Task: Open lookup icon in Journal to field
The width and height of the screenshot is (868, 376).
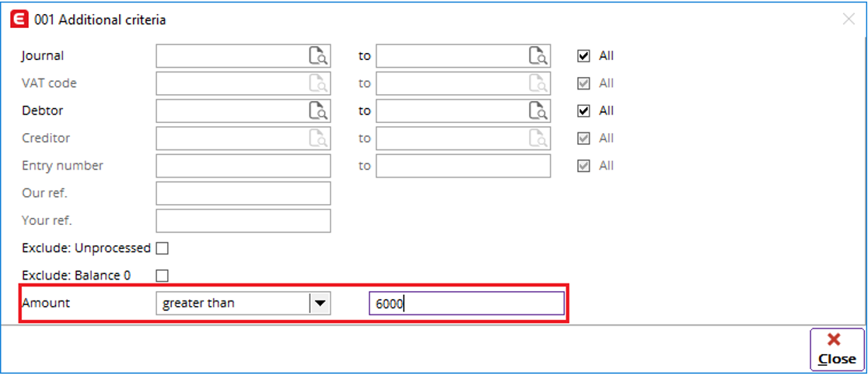Action: coord(538,56)
